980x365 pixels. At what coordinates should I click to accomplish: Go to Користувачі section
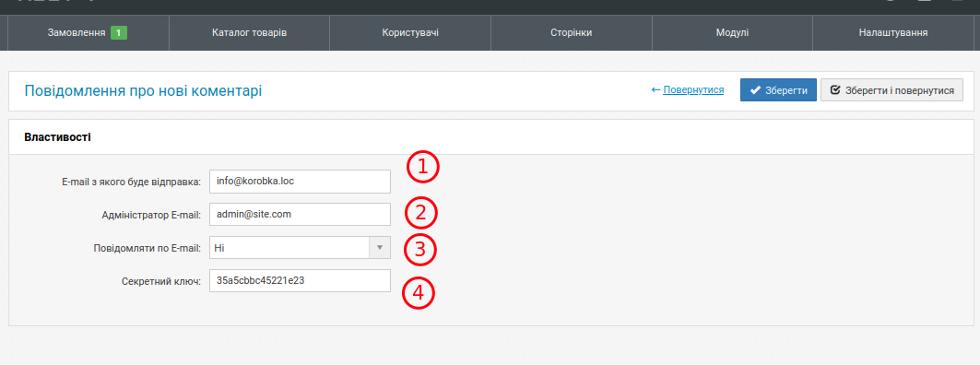coord(410,32)
